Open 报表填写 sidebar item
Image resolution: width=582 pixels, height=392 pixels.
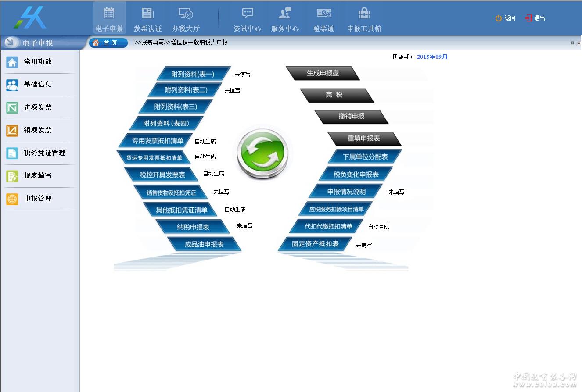tap(38, 175)
